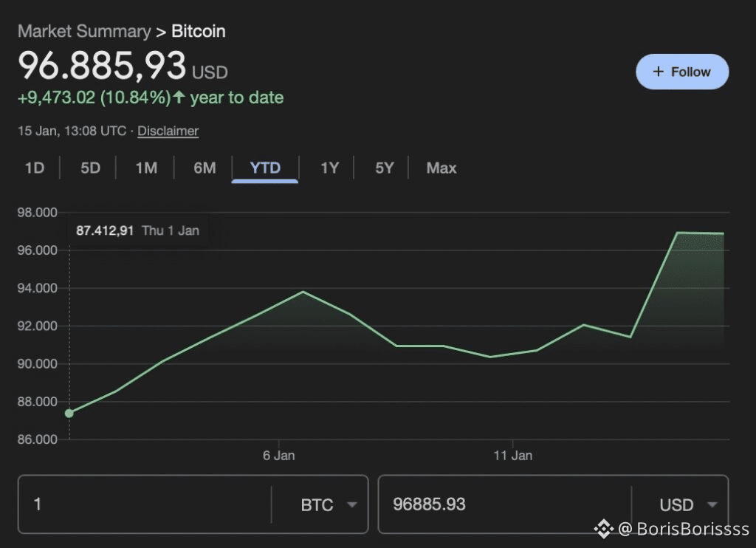
Task: Click the USD amount field showing 96885.93
Action: [x=504, y=504]
